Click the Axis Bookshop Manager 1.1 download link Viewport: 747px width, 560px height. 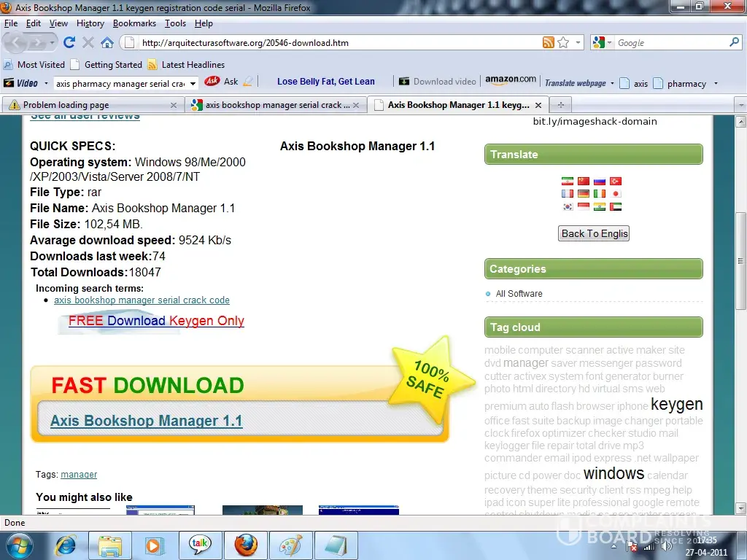pyautogui.click(x=146, y=421)
